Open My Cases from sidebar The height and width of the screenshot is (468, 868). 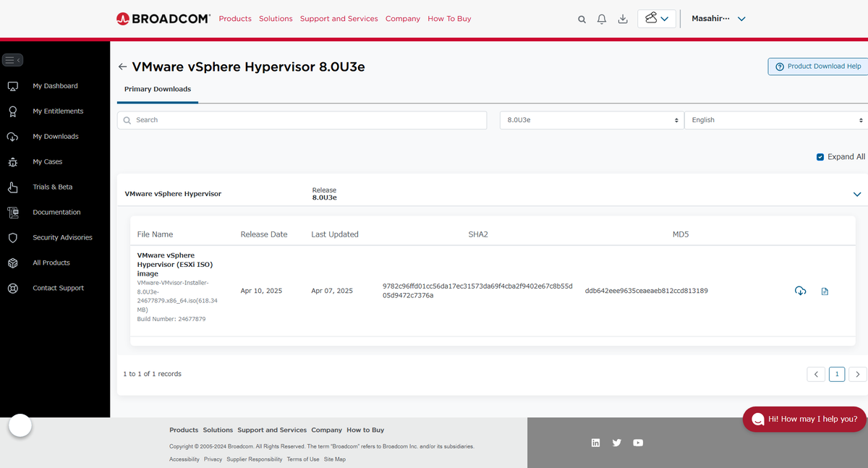pyautogui.click(x=48, y=162)
